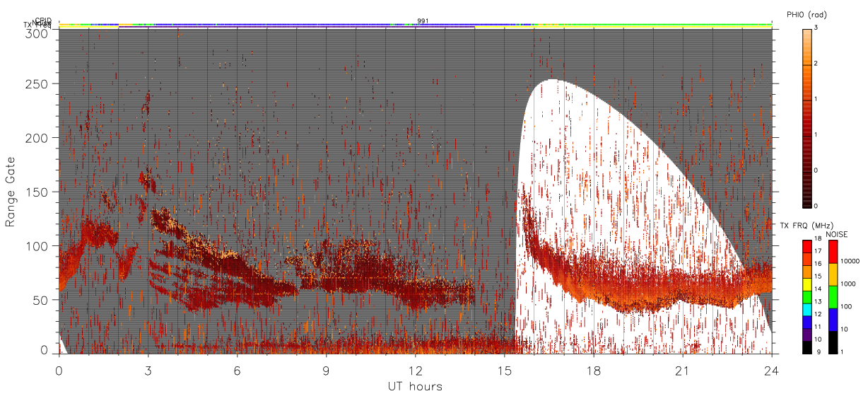Click the CPID value '991' above plot
This screenshot has width=868, height=401.
click(423, 21)
